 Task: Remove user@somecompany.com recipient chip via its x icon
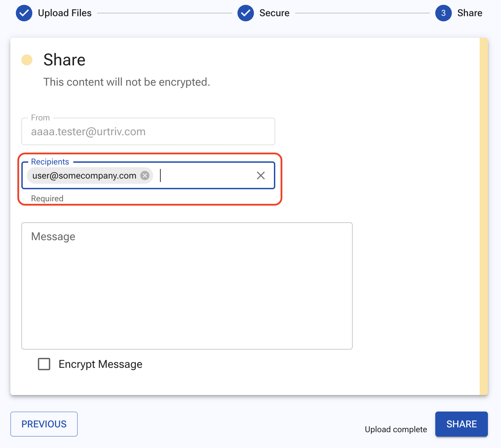pos(145,175)
